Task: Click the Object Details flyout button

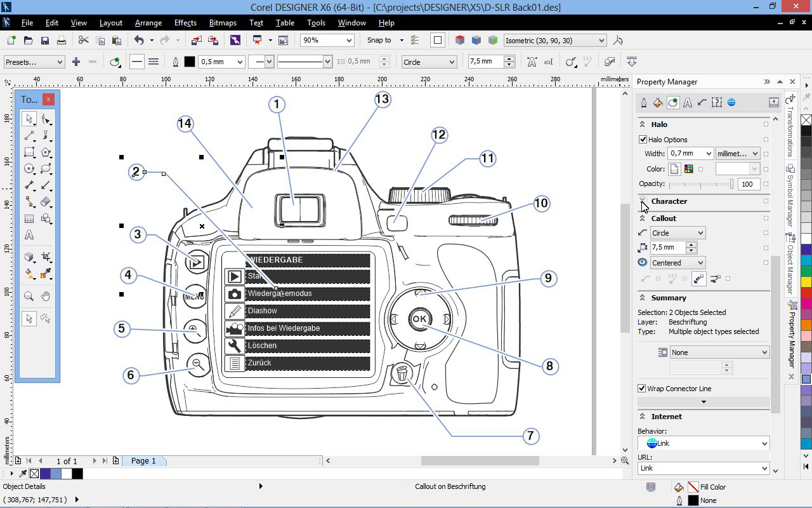Action: [x=259, y=486]
